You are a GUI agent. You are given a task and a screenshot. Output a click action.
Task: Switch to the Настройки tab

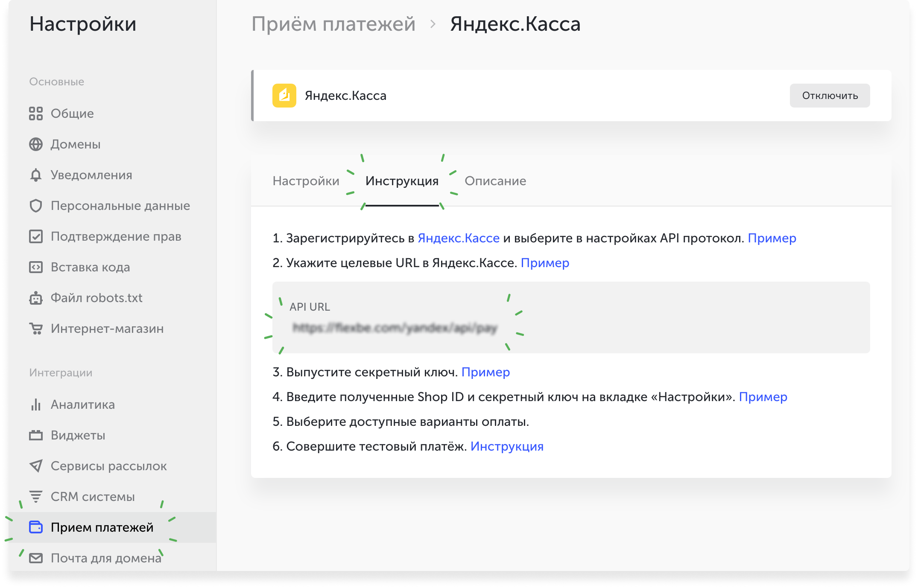pos(306,181)
